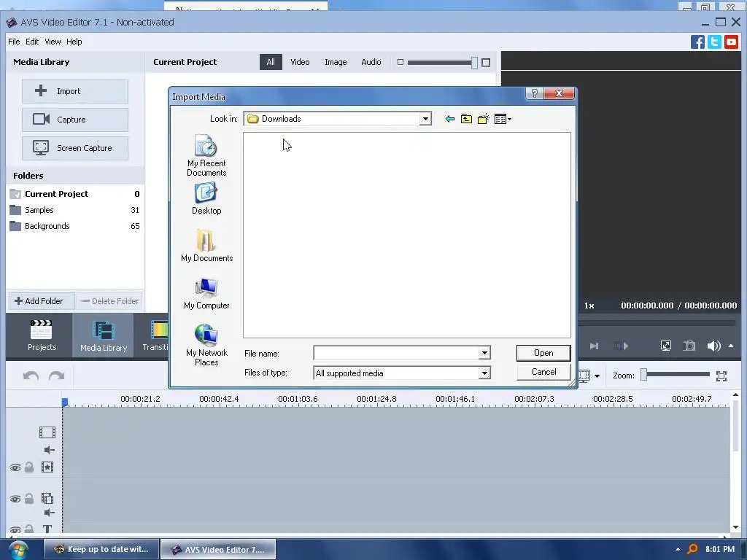The width and height of the screenshot is (747, 560).
Task: Click the next frame playback button
Action: pos(594,346)
